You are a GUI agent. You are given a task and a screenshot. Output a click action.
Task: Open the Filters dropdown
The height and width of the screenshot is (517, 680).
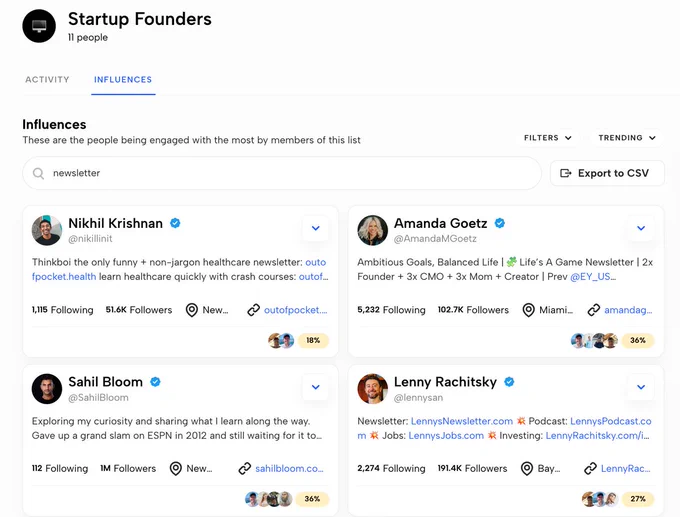click(x=548, y=138)
